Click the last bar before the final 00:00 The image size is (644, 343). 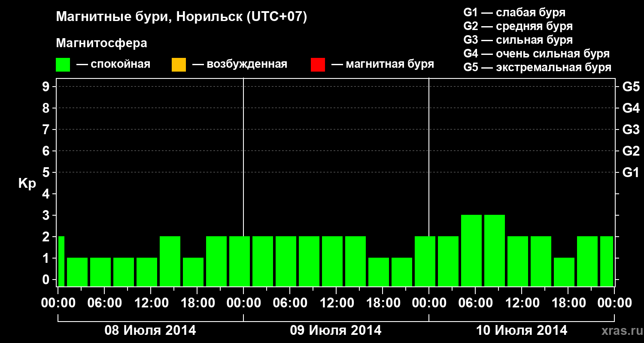click(x=607, y=261)
